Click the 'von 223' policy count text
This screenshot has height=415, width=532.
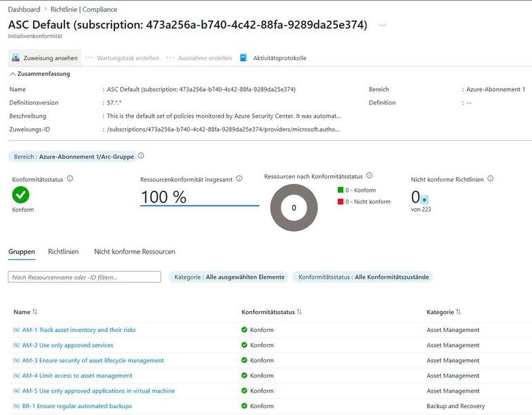(421, 210)
